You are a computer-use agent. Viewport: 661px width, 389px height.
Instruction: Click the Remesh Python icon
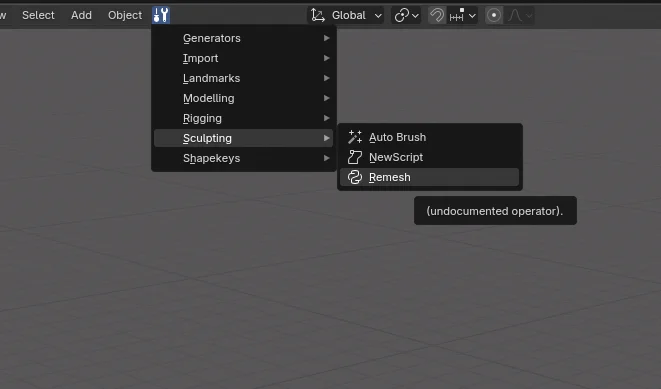click(355, 177)
